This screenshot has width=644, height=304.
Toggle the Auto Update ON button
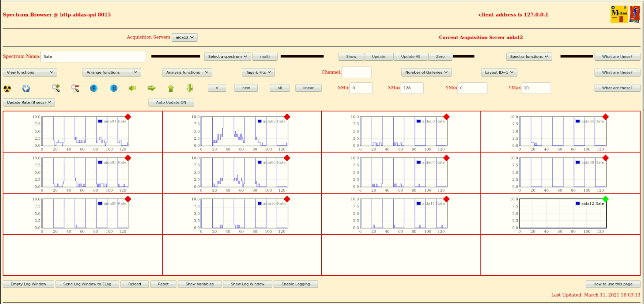click(x=171, y=102)
